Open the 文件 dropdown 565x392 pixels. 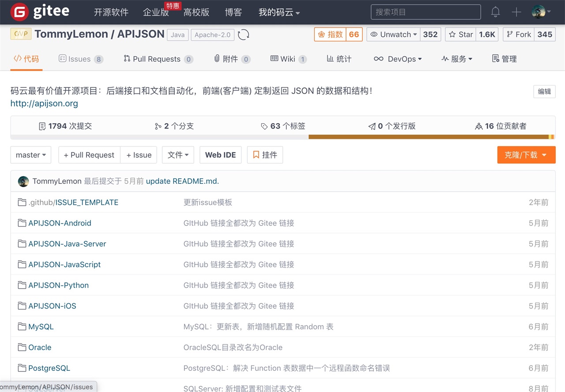click(x=178, y=155)
